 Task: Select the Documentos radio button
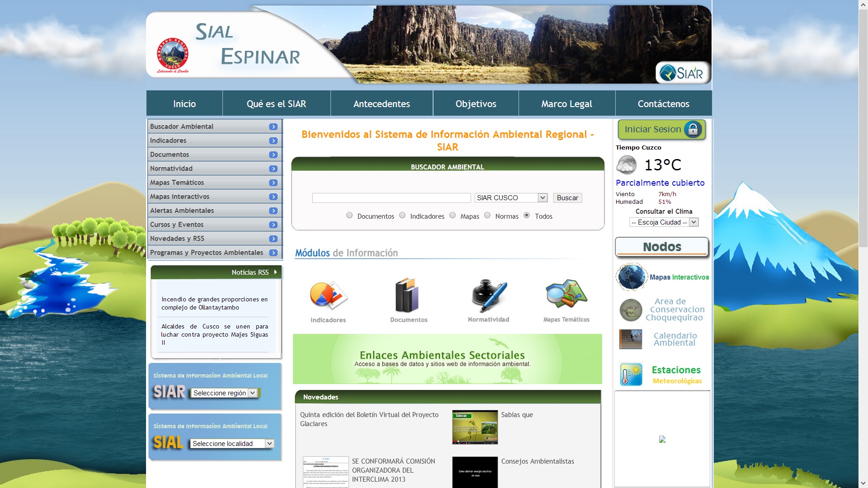coord(349,216)
